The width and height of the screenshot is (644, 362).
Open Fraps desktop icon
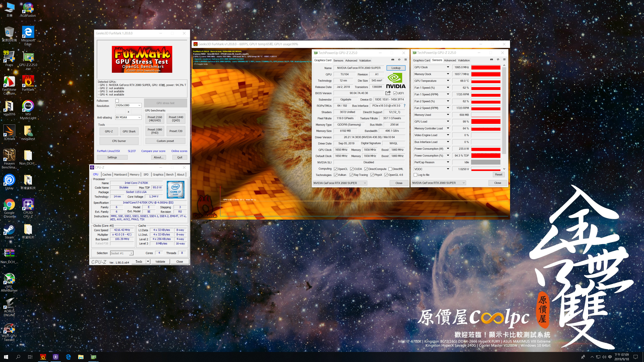click(x=9, y=58)
